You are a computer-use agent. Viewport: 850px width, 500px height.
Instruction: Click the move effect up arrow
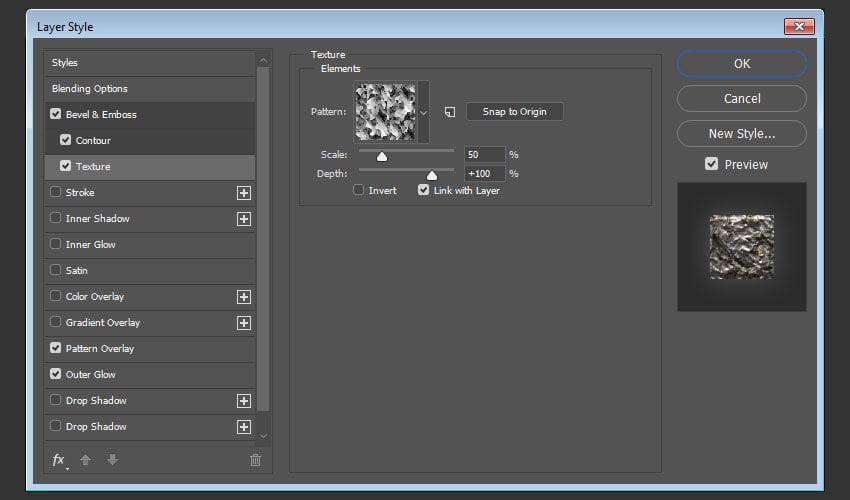86,460
